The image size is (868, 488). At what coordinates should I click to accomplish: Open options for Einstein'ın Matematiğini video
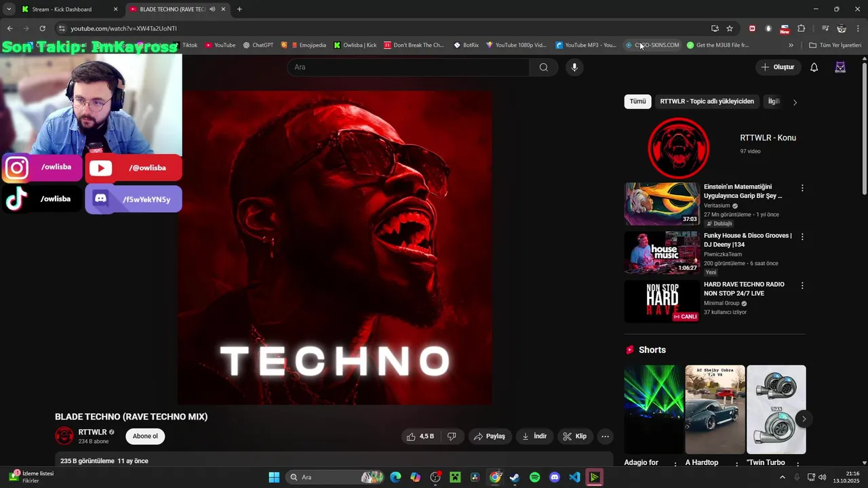[802, 188]
